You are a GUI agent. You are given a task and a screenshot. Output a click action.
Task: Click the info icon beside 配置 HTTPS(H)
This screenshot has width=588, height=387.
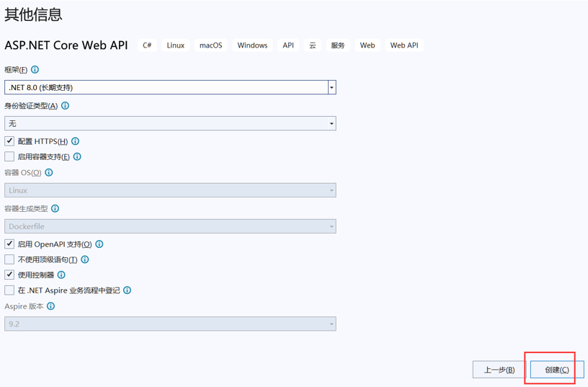76,141
